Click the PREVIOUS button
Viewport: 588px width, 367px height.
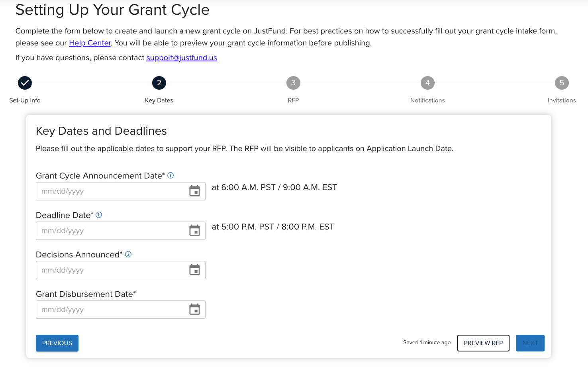click(57, 343)
